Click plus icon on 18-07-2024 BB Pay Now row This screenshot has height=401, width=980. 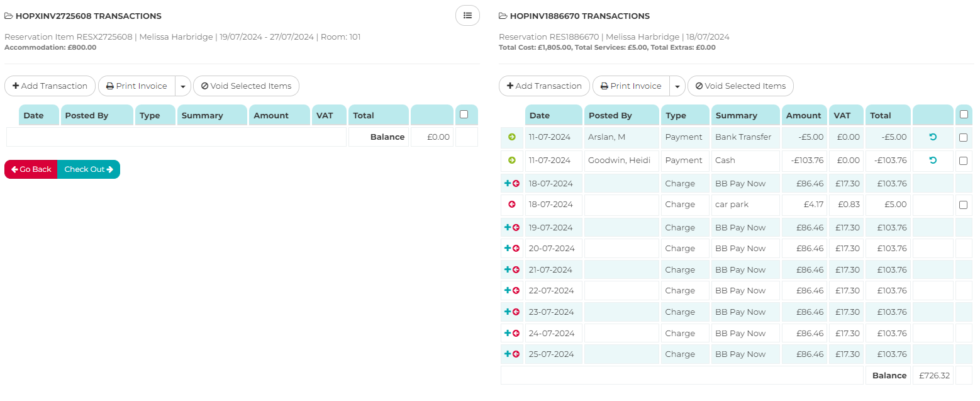(x=508, y=183)
